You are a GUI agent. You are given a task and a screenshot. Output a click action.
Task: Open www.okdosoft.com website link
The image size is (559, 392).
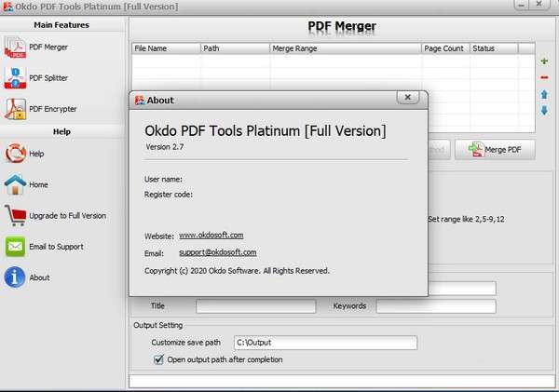(211, 236)
